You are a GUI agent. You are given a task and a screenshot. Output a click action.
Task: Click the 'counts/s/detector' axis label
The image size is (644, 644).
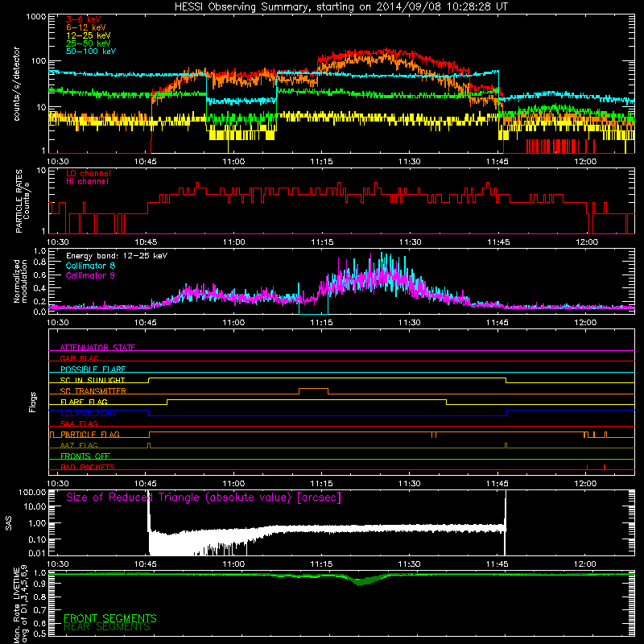[x=17, y=84]
